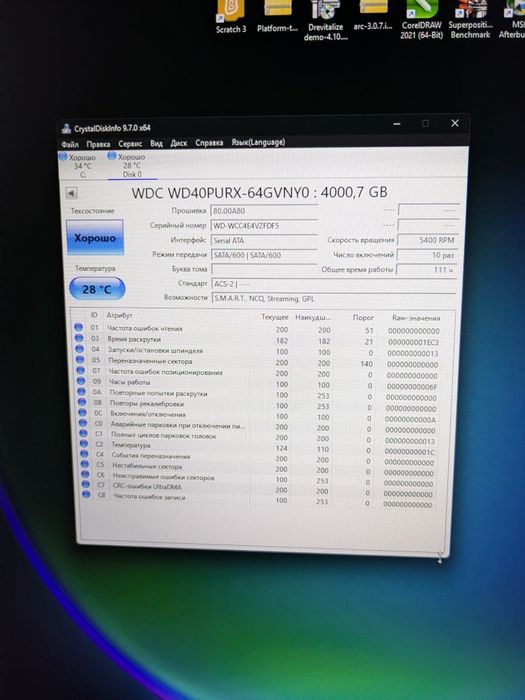Click the firmware field 80.00A80
Viewport: 525px width, 700px height.
point(264,211)
